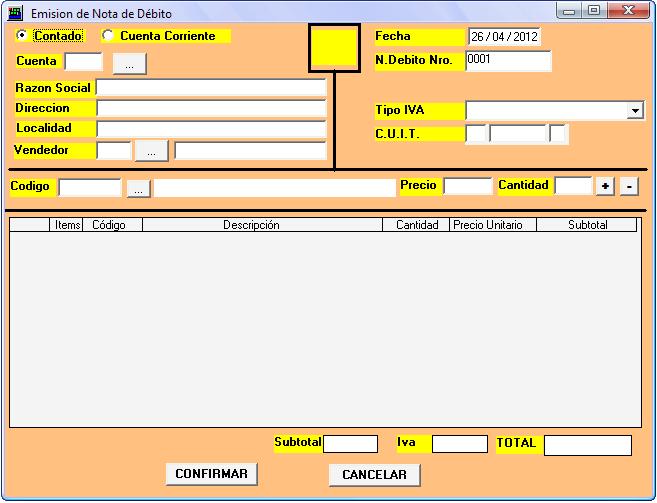Image resolution: width=657 pixels, height=503 pixels.
Task: Click the Fecha date field
Action: 503,37
